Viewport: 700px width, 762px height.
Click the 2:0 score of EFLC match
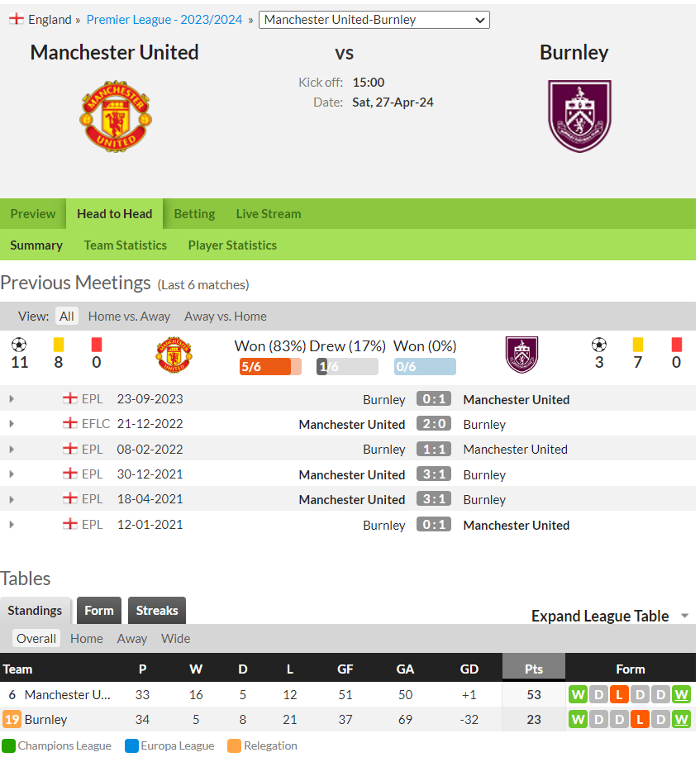(x=434, y=424)
